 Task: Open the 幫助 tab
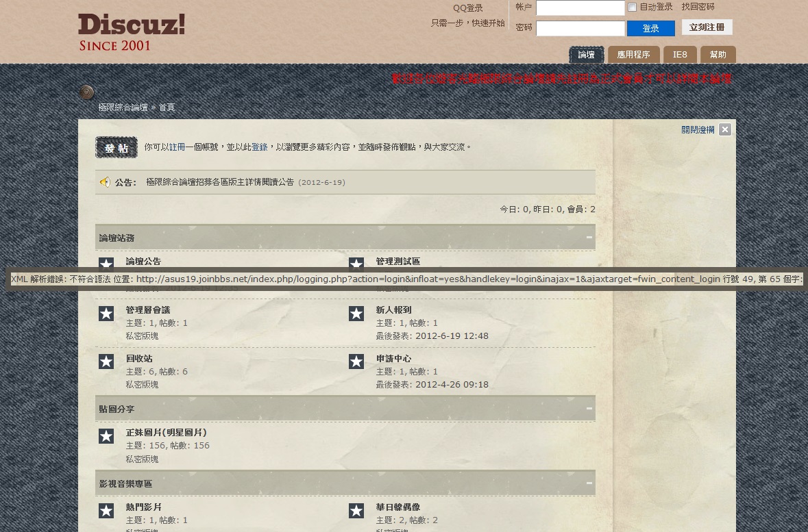pyautogui.click(x=718, y=55)
